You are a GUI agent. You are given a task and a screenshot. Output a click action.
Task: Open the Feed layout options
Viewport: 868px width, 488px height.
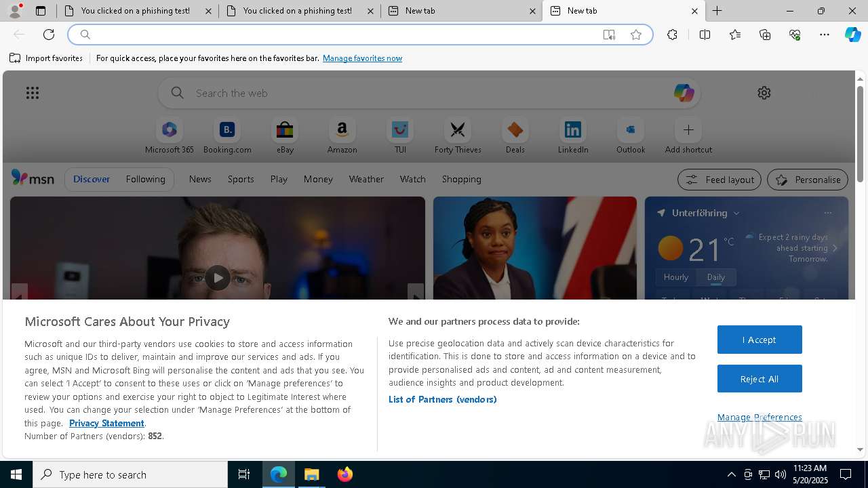click(x=719, y=180)
